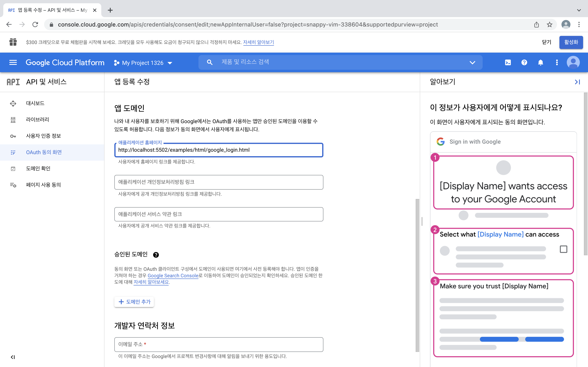
Task: Open the Google Search Console link
Action: click(173, 275)
